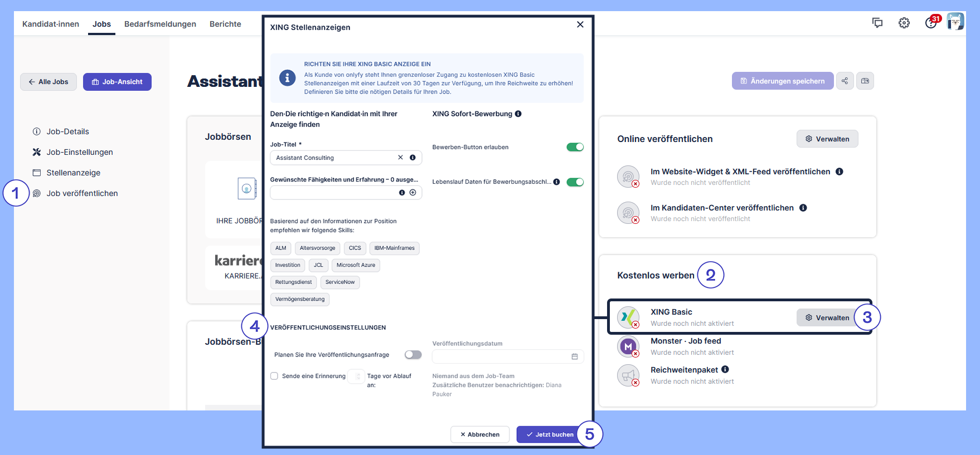This screenshot has width=980, height=455.
Task: Click the help icon with notification badge
Action: (930, 23)
